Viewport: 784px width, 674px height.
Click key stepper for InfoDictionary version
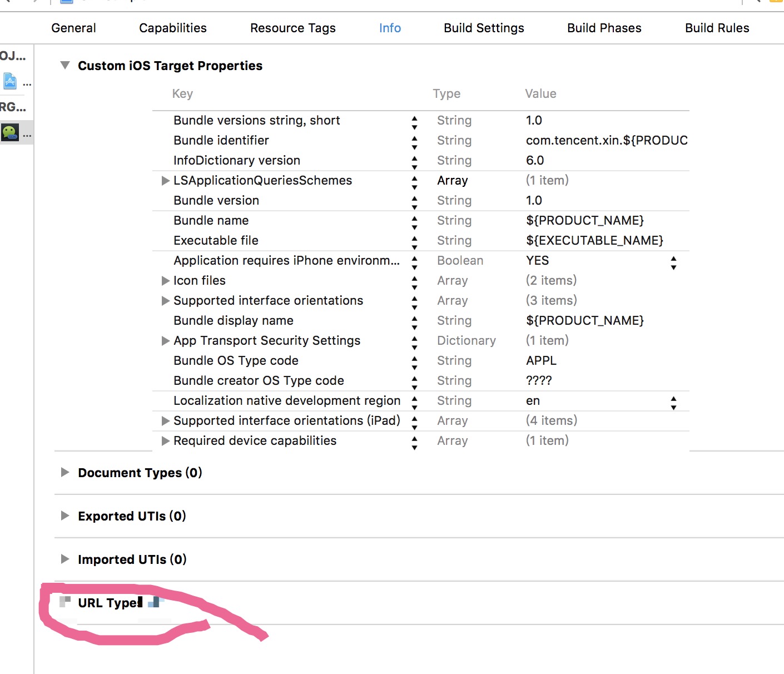coord(414,162)
